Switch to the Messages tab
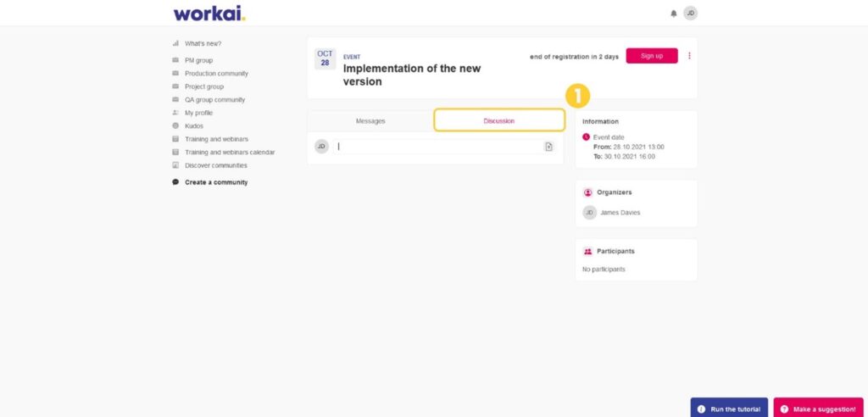Screen dimensions: 868x417 [x=370, y=120]
